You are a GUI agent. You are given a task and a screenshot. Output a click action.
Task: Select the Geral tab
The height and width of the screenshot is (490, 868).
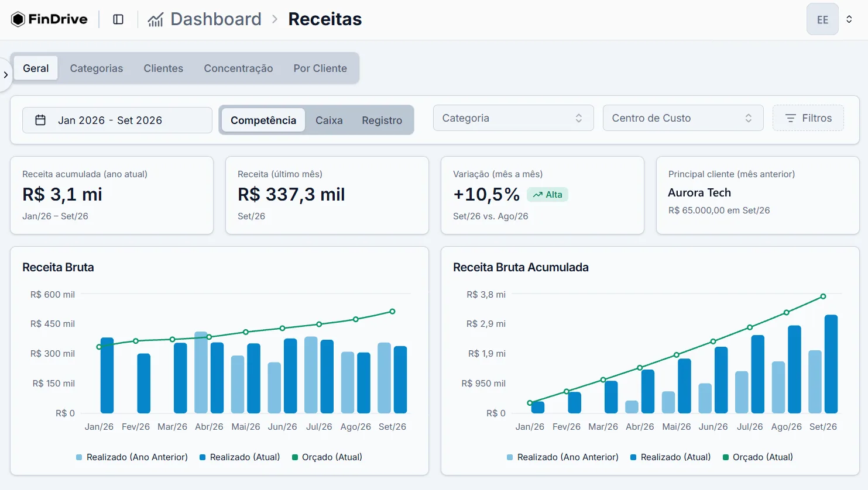(36, 68)
